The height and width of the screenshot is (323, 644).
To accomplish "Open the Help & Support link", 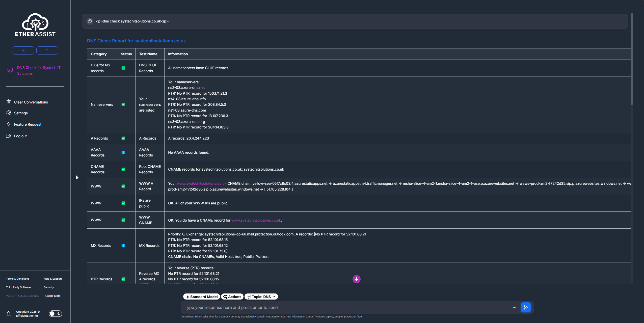I will 53,279.
